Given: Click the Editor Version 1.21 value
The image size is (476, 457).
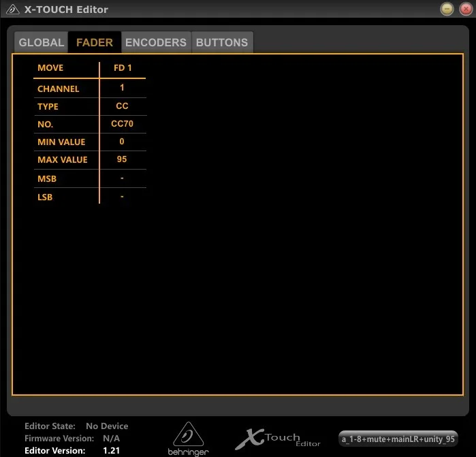Looking at the screenshot, I should click(x=112, y=451).
